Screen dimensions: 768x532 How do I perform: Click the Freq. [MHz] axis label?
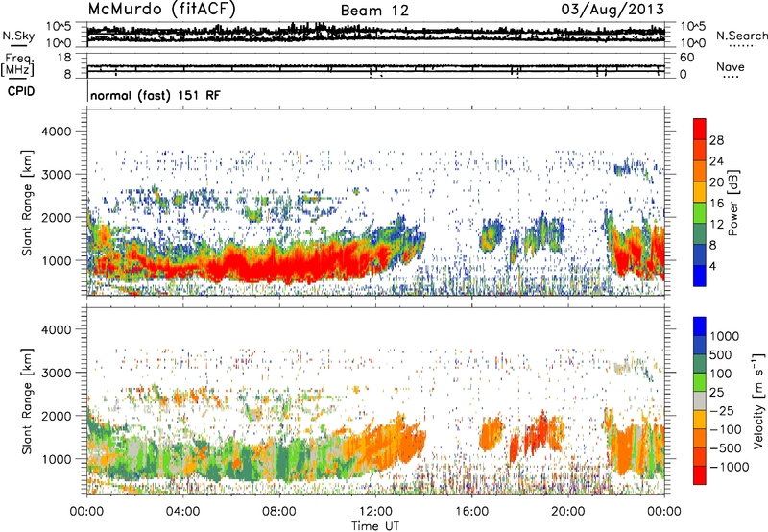coord(17,65)
